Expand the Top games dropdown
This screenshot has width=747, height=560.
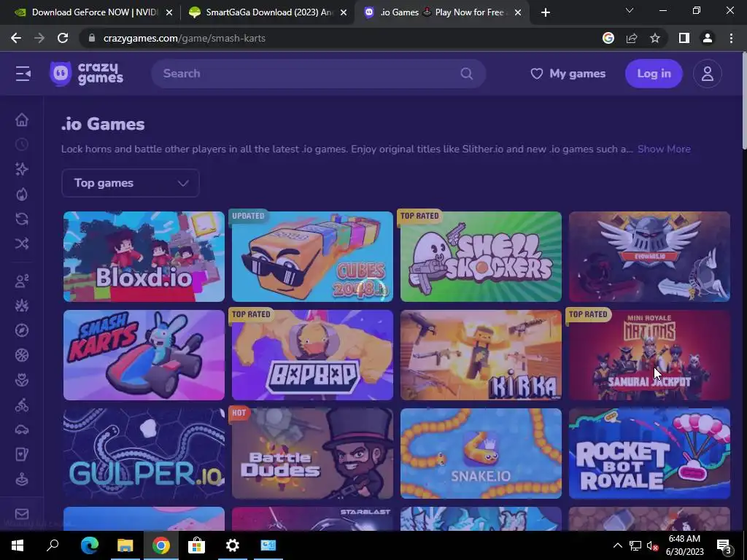click(131, 183)
